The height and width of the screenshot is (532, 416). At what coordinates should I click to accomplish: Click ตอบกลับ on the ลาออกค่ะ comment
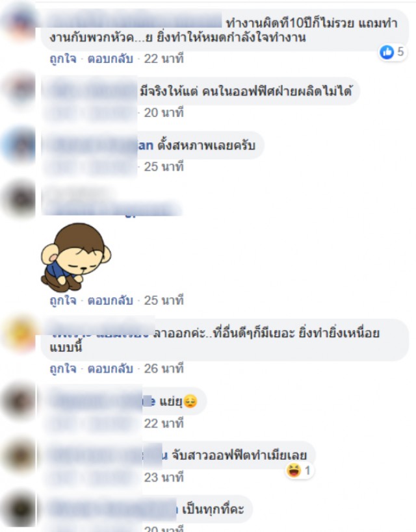click(110, 368)
